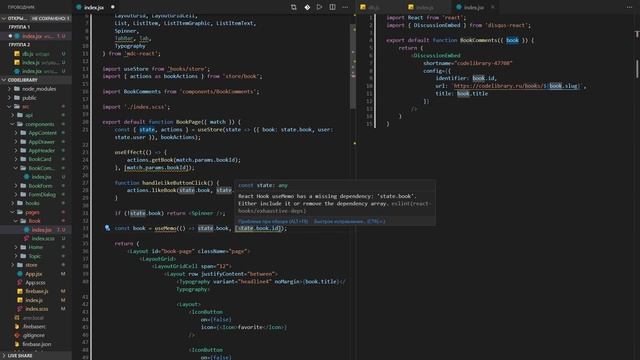Select db.js under Group 2 in open editors
The image size is (640, 360).
(36, 53)
